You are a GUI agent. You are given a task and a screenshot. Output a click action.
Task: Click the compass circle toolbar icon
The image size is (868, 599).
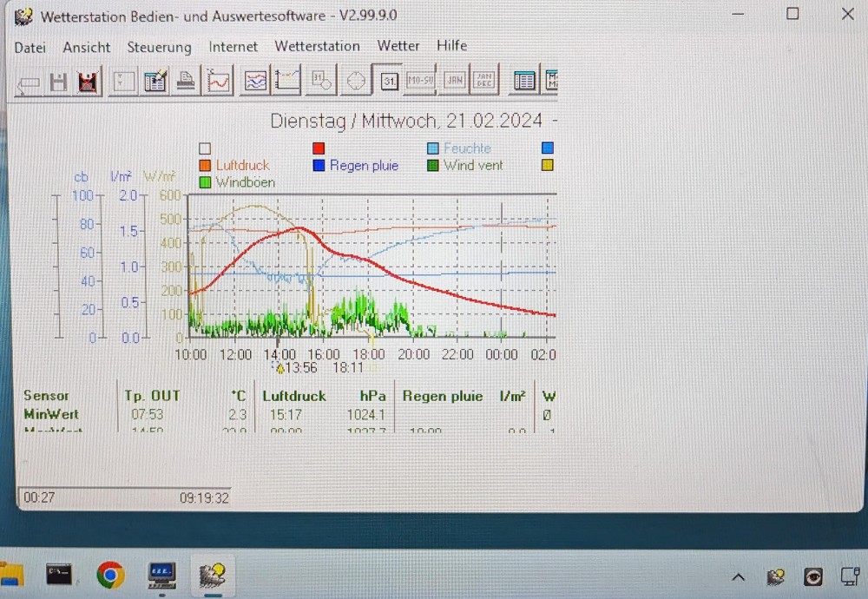point(354,81)
